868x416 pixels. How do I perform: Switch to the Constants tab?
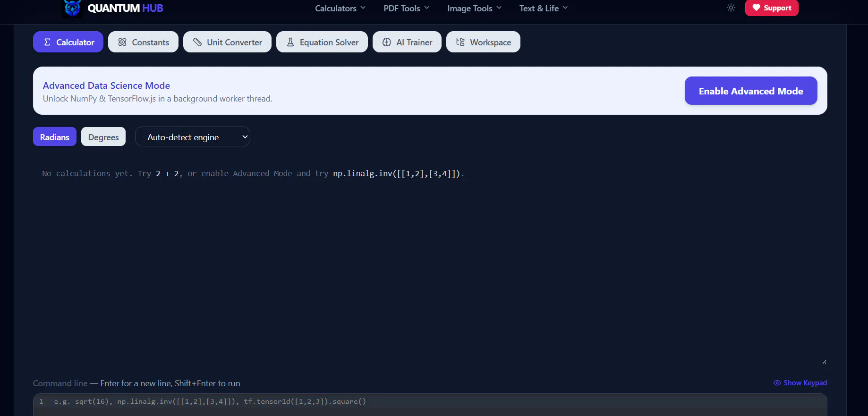pos(143,42)
